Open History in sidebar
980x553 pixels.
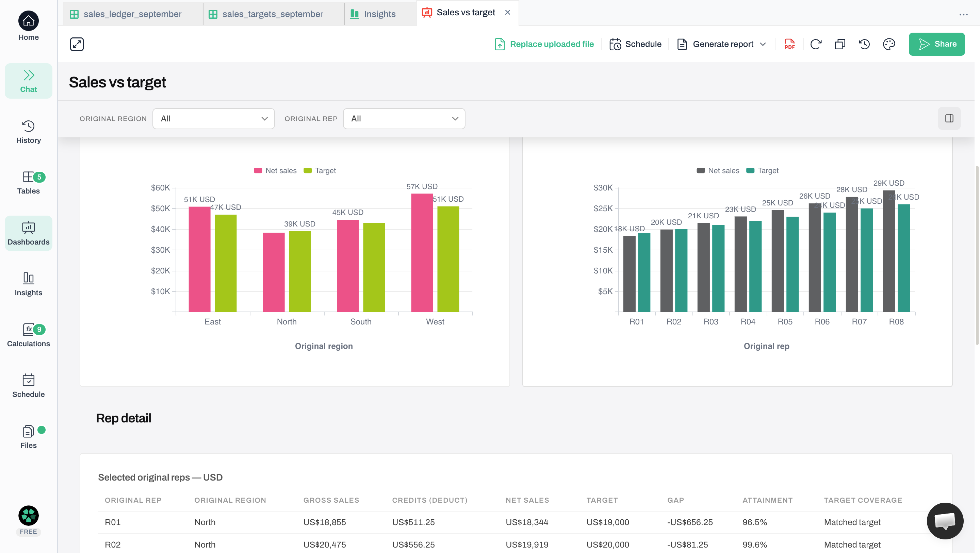tap(29, 132)
